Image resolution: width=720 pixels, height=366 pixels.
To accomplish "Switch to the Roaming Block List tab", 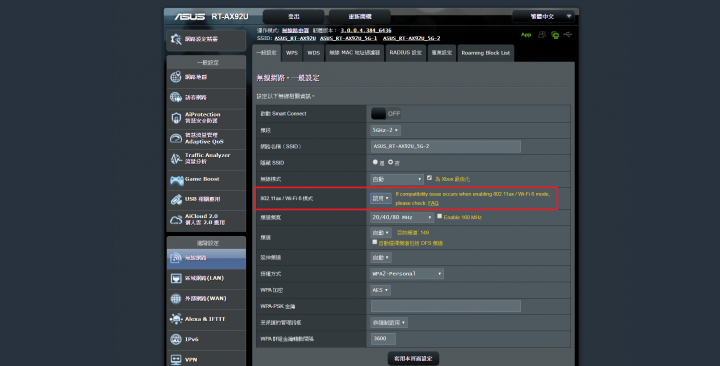I will [x=486, y=53].
